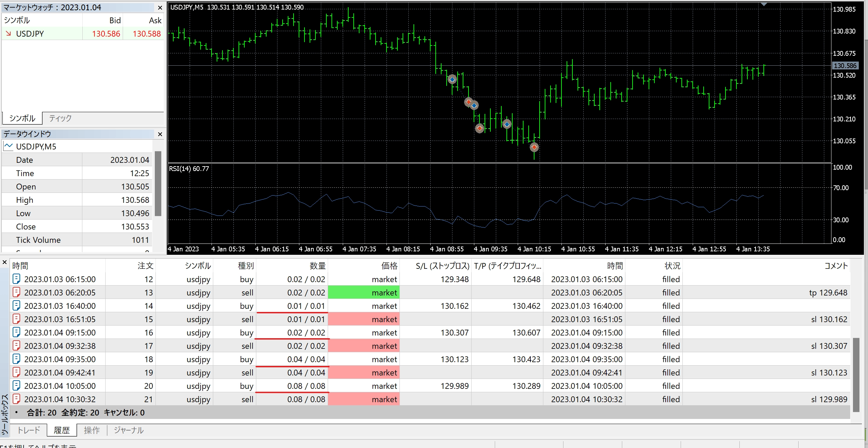This screenshot has height=448, width=868.
Task: Close the Toolbox panel
Action: coord(4,262)
